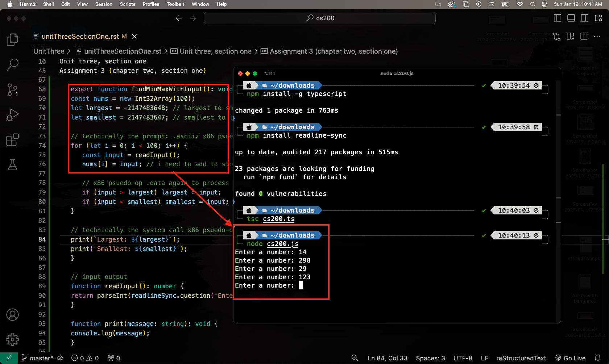The width and height of the screenshot is (609, 364).
Task: Publish or sync changes cloud icon
Action: (x=60, y=358)
